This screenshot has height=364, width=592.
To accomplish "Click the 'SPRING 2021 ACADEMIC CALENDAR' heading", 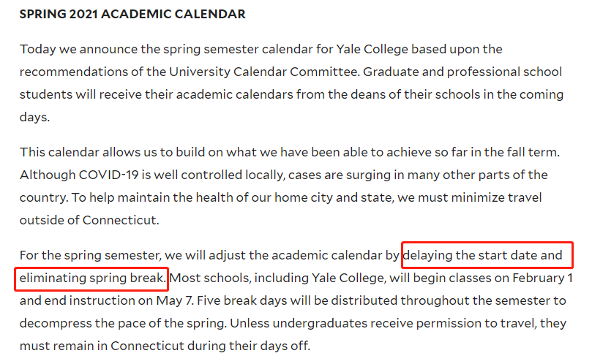I will point(132,15).
